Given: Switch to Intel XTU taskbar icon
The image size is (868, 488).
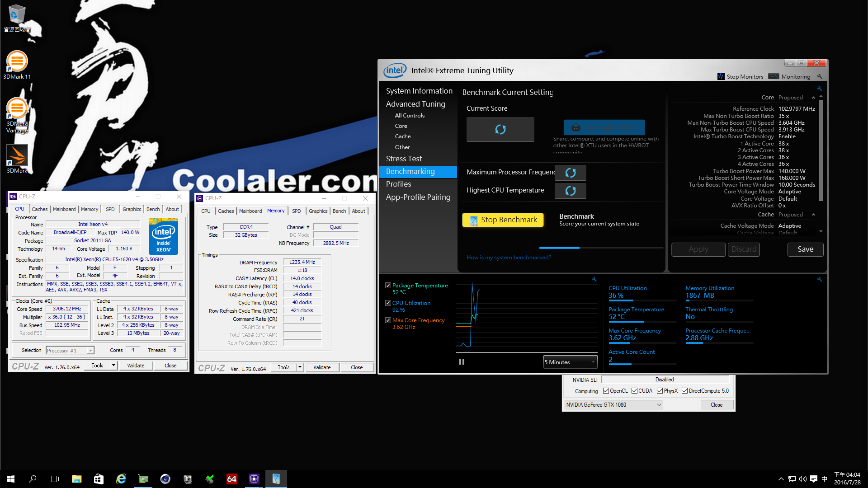Looking at the screenshot, I should pyautogui.click(x=276, y=479).
